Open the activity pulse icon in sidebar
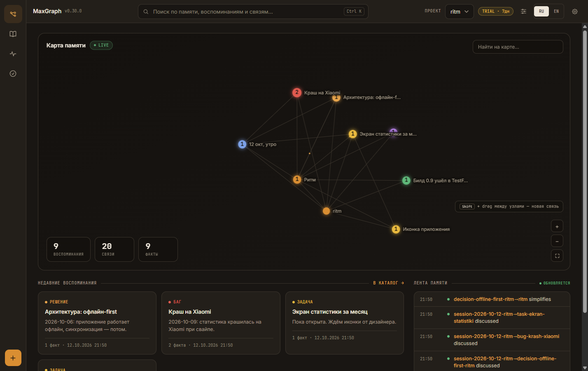Screen dimensions: 588x371 tap(13, 54)
